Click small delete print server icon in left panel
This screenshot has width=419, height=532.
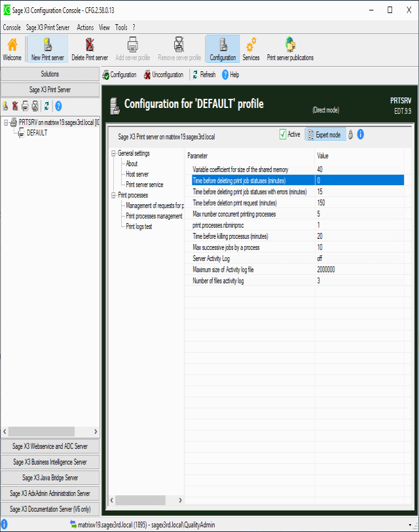15,106
